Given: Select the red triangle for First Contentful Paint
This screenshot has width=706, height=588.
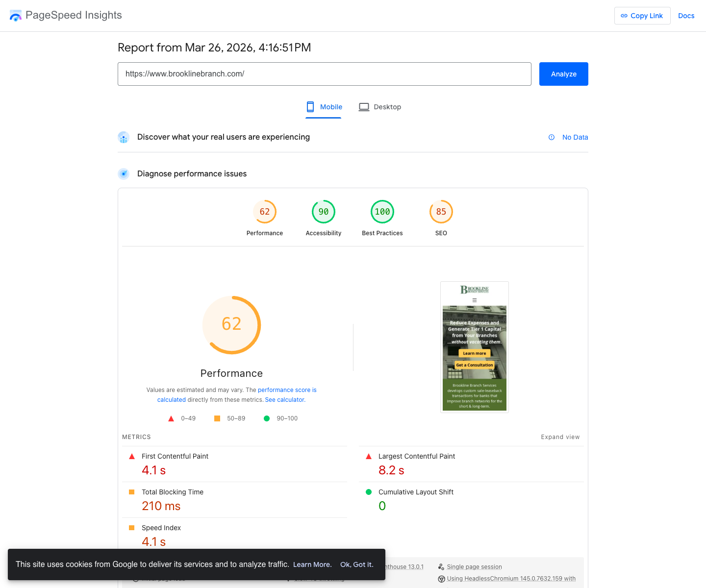Looking at the screenshot, I should (x=132, y=456).
